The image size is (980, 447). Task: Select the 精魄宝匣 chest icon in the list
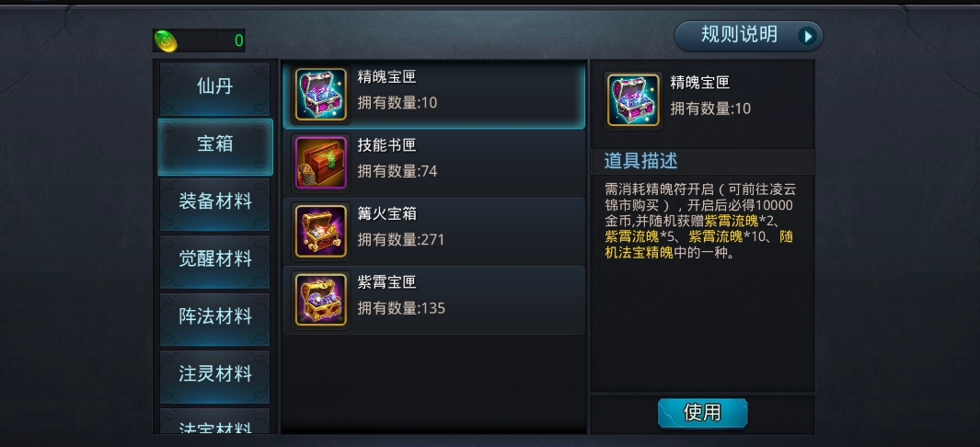coord(320,94)
